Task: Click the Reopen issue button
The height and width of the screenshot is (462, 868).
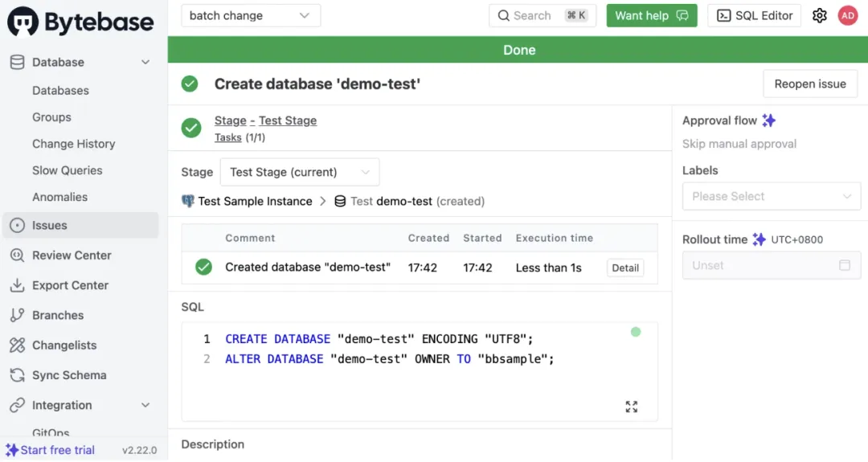Action: 809,84
